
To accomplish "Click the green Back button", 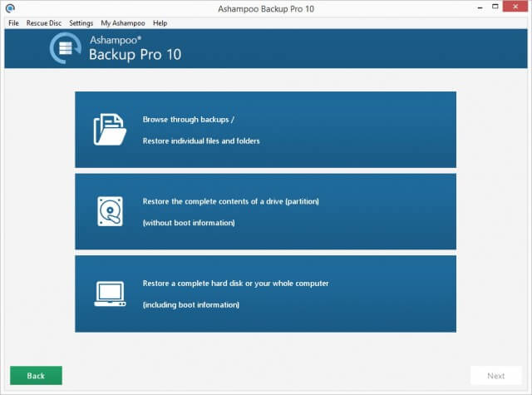I will tap(36, 376).
